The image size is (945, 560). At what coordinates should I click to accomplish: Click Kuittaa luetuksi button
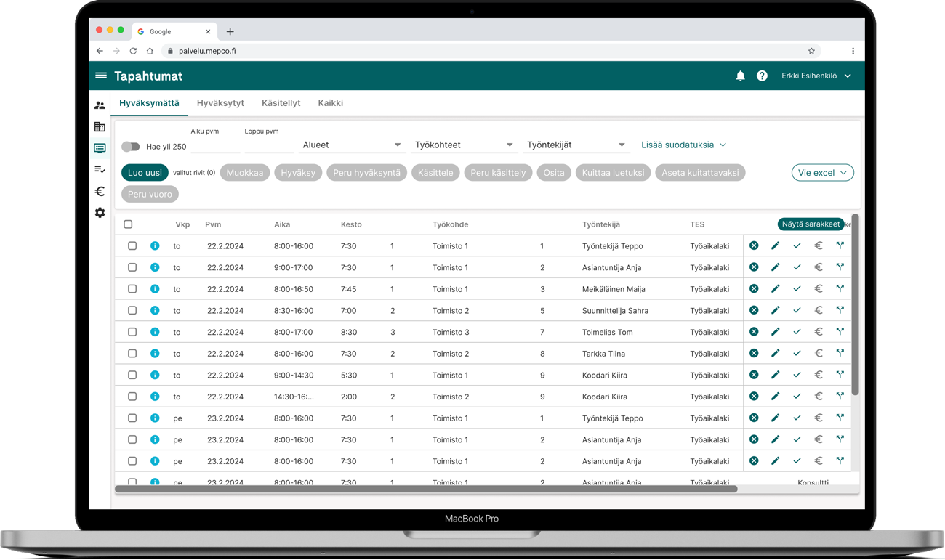coord(613,173)
